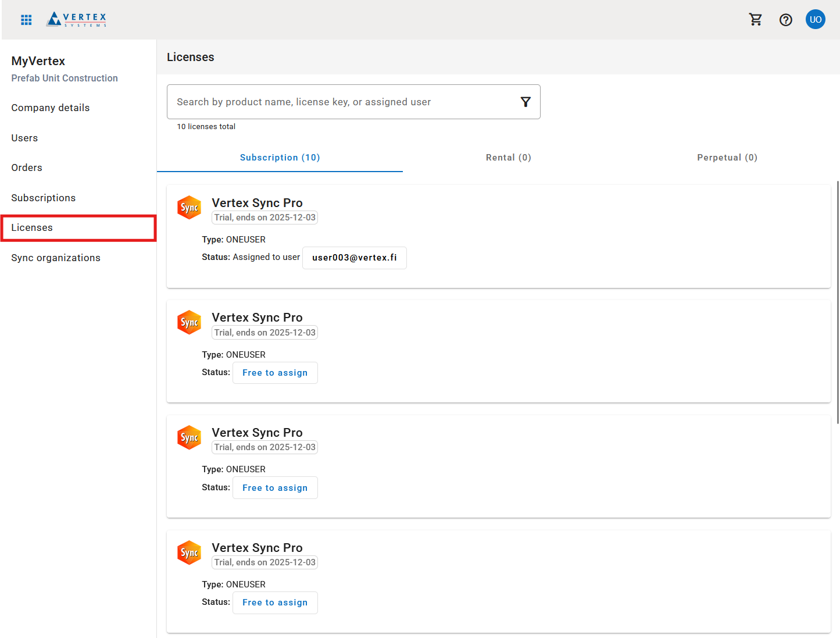Click the Vertex Systems logo
Image resolution: width=840 pixels, height=638 pixels.
click(x=77, y=20)
